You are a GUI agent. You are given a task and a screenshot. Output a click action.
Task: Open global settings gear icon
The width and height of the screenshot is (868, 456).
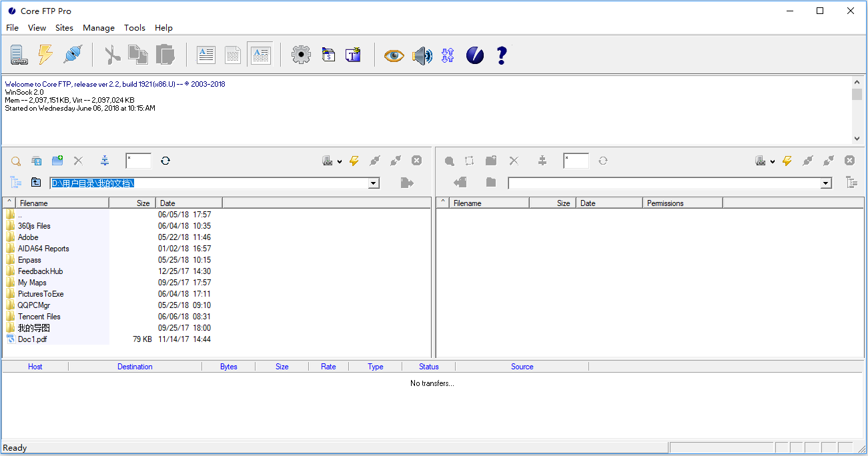pos(301,55)
